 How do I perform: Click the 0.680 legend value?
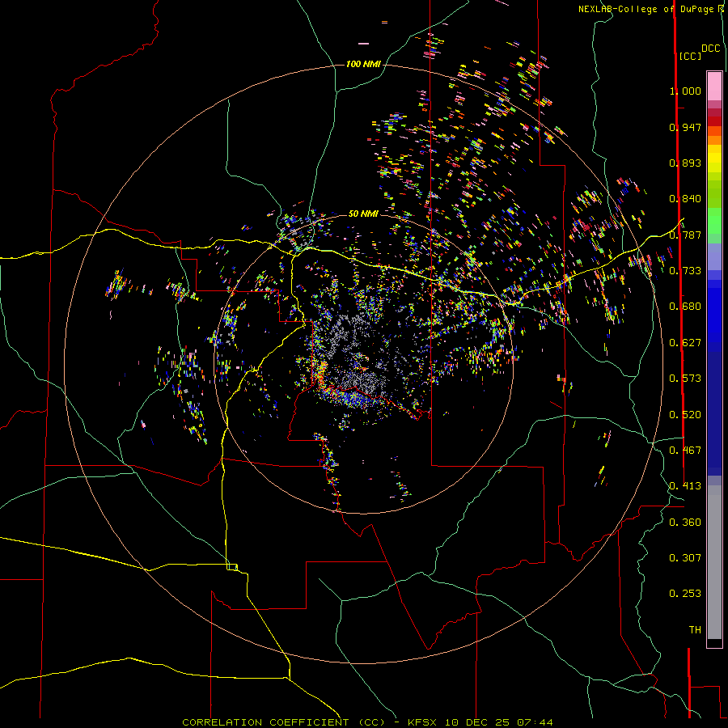(x=685, y=307)
